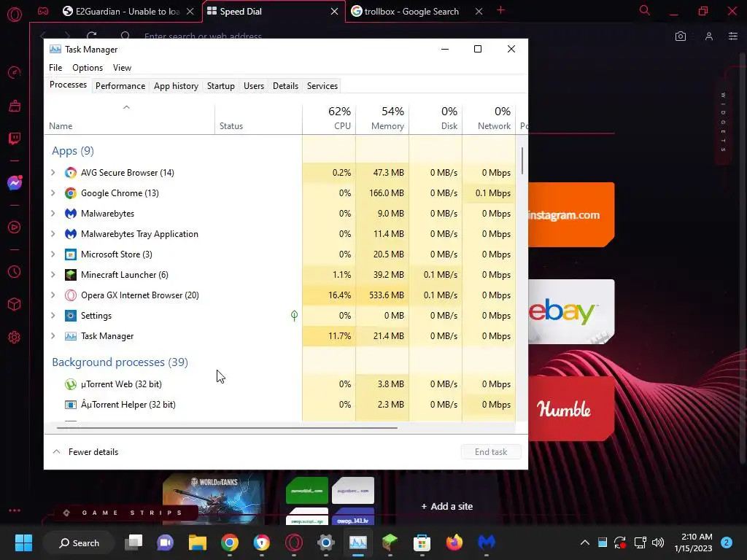The image size is (747, 560).
Task: Reload page in Opera GX toolbar
Action: click(91, 36)
